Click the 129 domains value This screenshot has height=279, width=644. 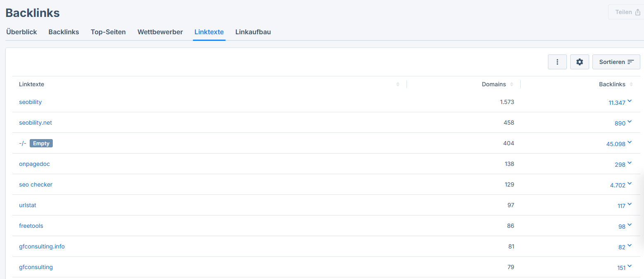click(509, 184)
